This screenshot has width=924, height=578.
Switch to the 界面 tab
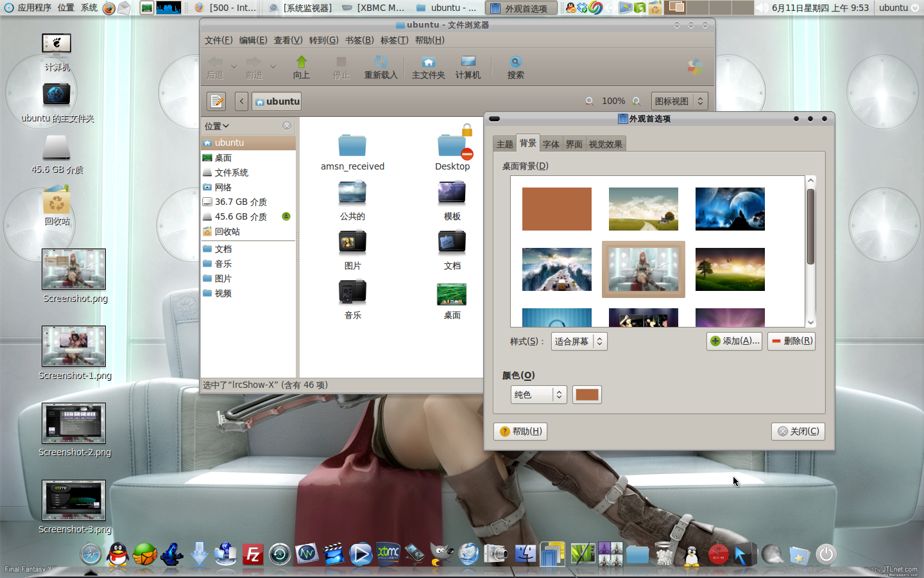pos(574,144)
